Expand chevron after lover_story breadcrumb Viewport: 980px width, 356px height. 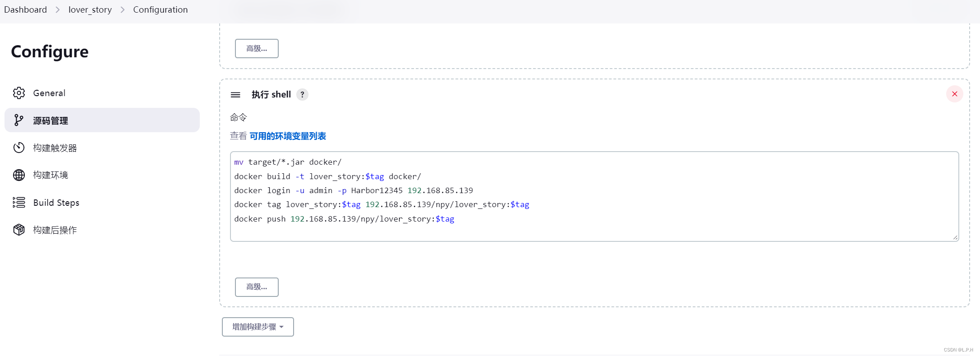coord(123,9)
